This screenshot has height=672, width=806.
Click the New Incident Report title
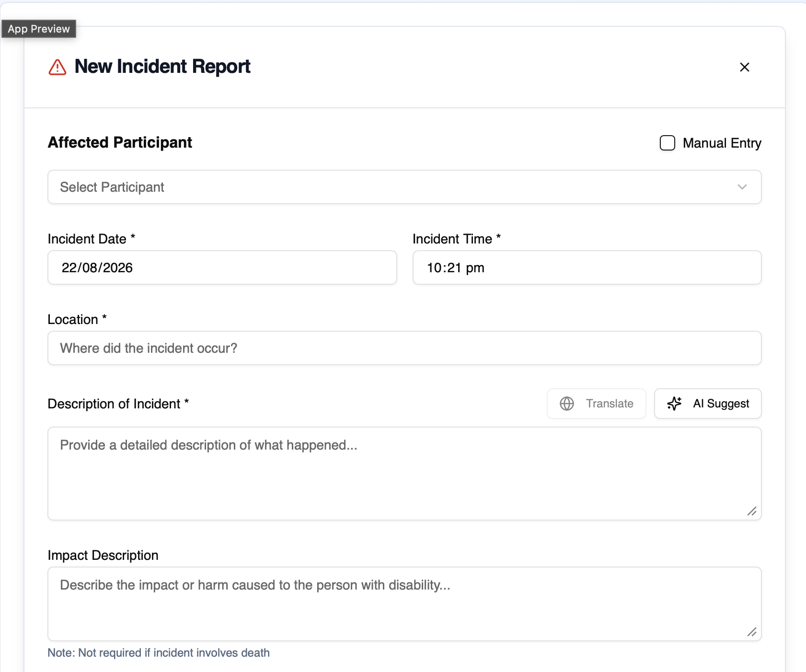pos(162,67)
